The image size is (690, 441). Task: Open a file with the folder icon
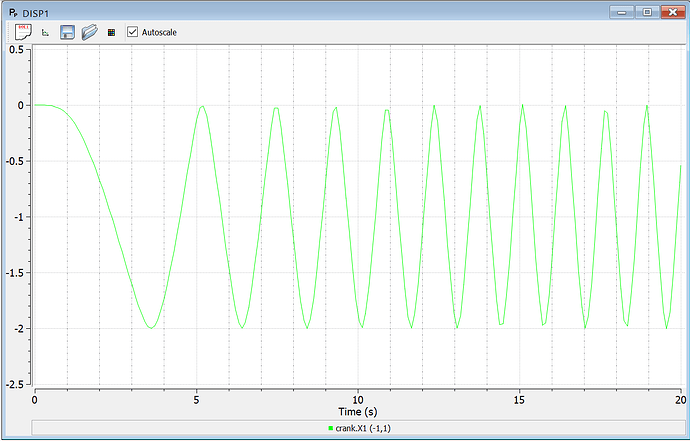pos(90,32)
